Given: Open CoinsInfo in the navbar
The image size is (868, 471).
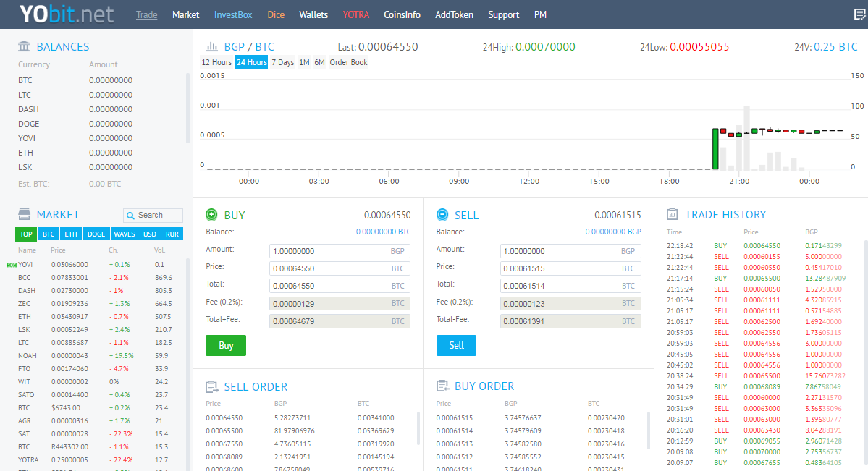Looking at the screenshot, I should pos(402,15).
